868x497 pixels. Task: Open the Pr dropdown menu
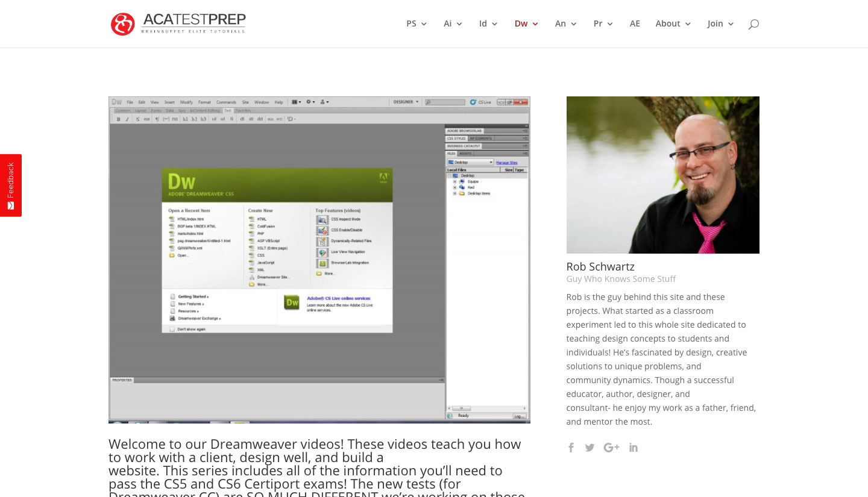pyautogui.click(x=603, y=23)
